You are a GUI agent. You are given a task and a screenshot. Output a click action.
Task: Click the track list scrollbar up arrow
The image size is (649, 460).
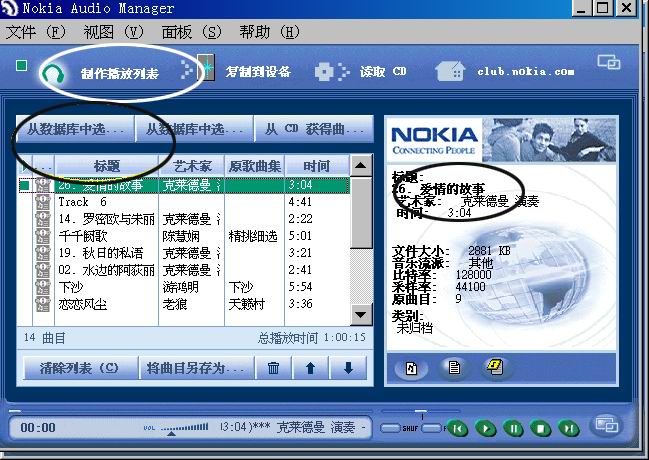click(x=361, y=166)
